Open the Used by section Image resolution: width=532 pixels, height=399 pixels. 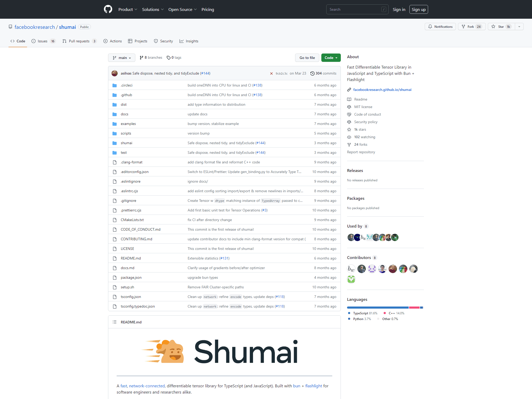tap(355, 226)
